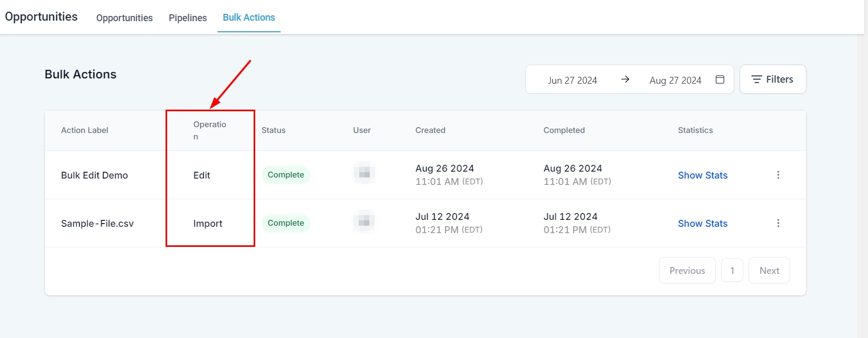Select the Bulk Actions tab
868x338 pixels.
click(x=249, y=17)
